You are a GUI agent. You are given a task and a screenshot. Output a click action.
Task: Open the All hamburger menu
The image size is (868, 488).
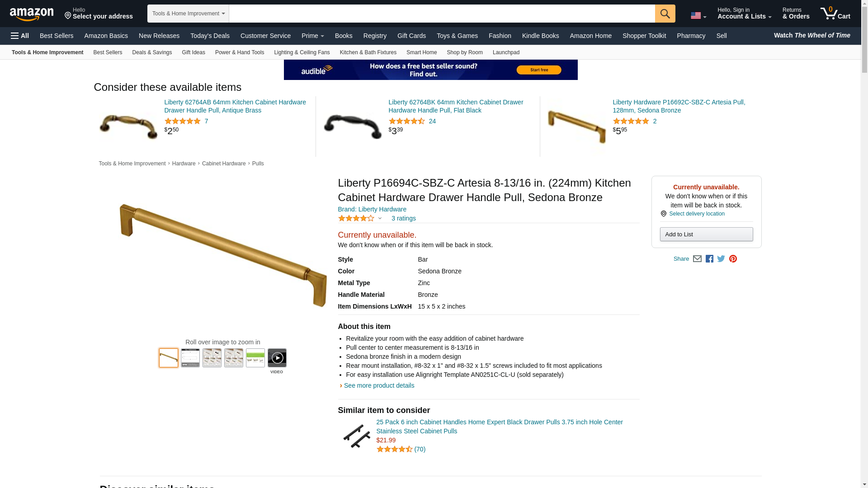(x=20, y=36)
